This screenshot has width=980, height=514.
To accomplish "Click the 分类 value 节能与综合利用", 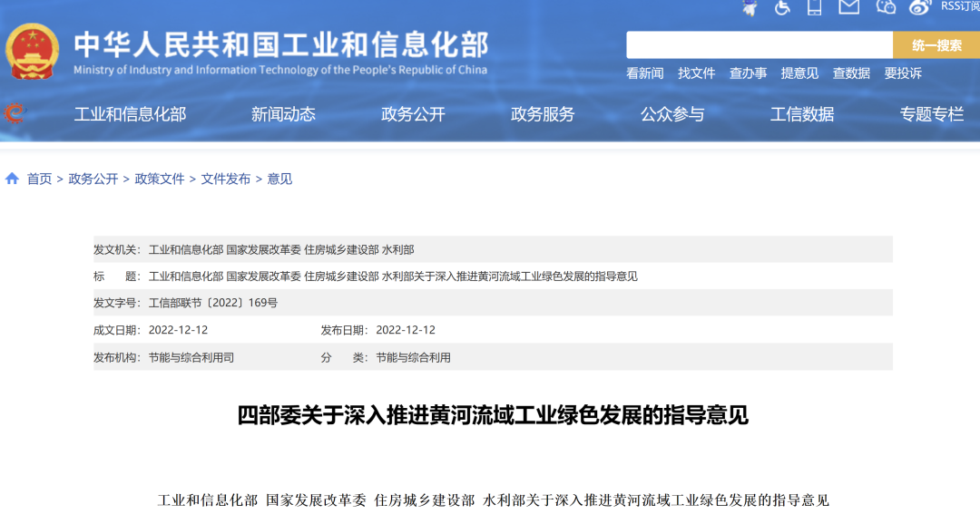I will point(413,358).
